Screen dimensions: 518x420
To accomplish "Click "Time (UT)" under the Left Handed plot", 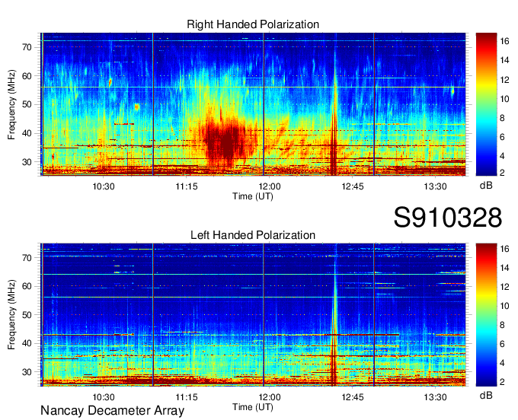I will click(x=253, y=407).
